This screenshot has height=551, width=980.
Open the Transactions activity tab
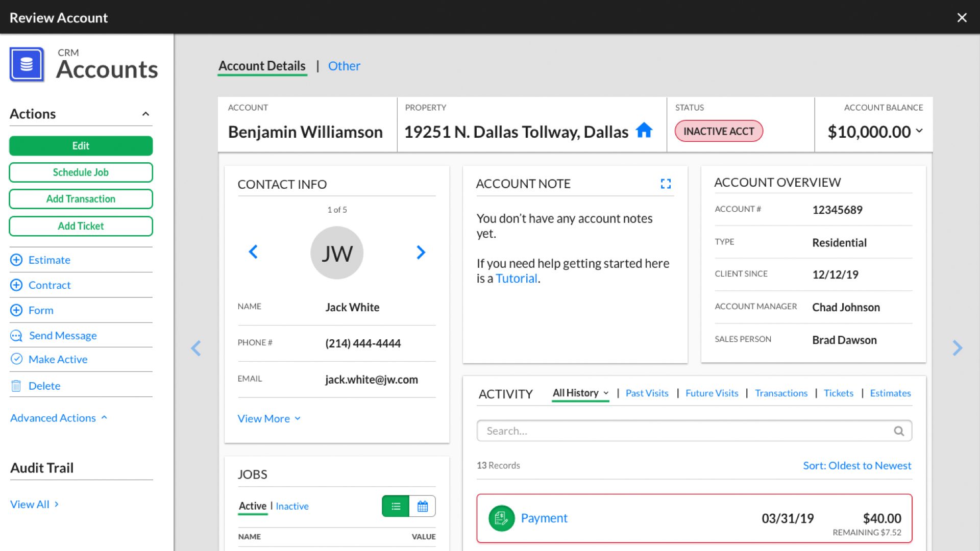pyautogui.click(x=781, y=393)
